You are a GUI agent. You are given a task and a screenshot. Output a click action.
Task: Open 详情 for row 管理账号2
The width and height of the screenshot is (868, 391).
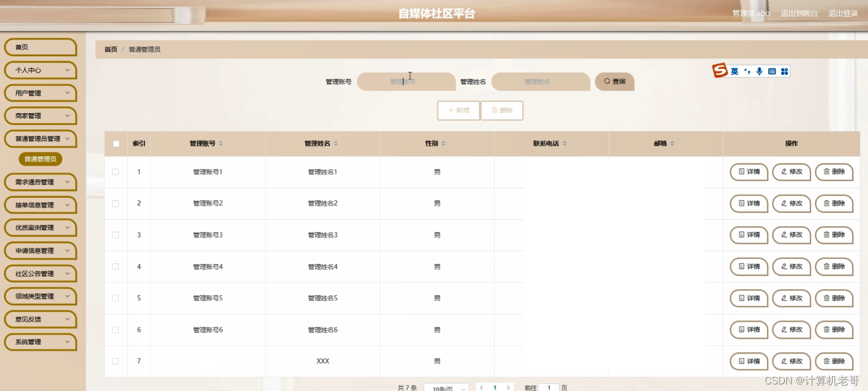(749, 203)
